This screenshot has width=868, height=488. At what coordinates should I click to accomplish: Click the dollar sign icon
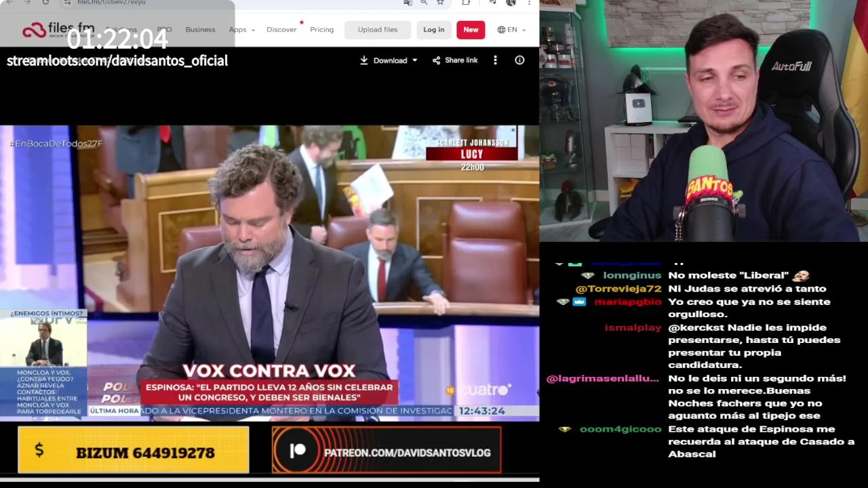pyautogui.click(x=39, y=450)
